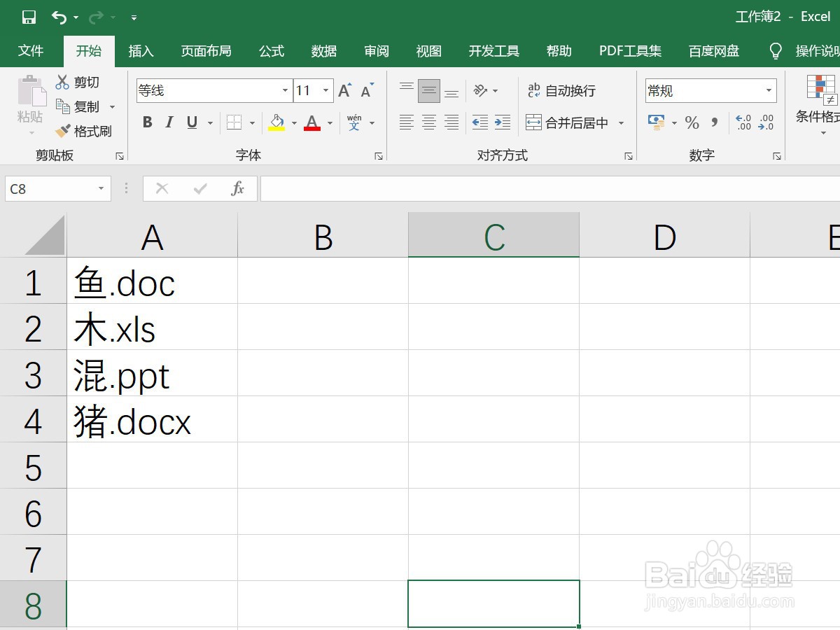840x630 pixels.
Task: Open the 数据 tab
Action: [324, 51]
